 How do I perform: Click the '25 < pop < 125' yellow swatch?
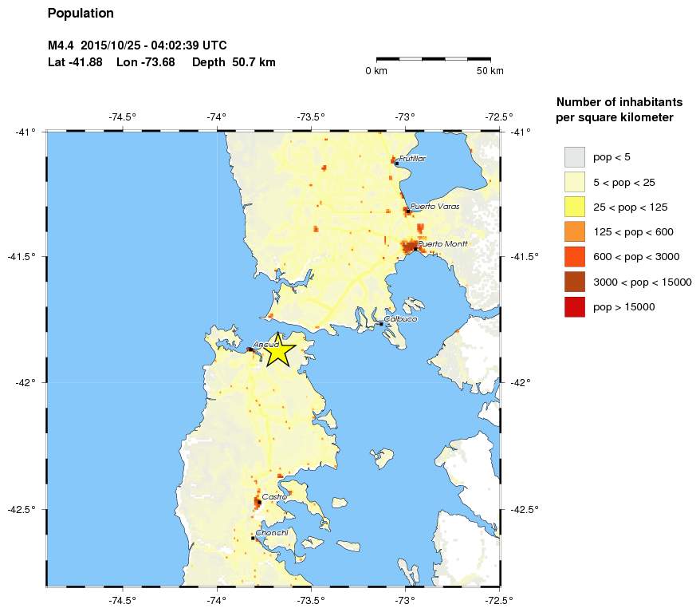574,207
